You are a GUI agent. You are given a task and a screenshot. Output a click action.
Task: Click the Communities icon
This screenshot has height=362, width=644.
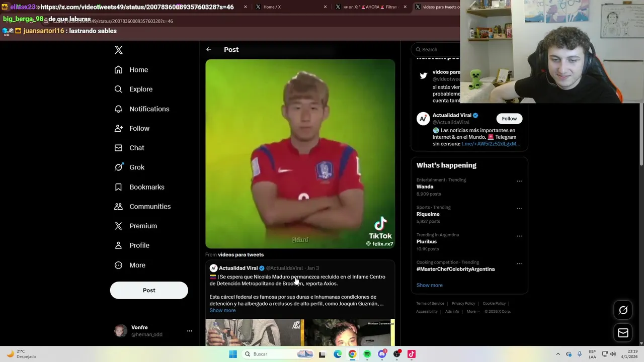tap(118, 206)
